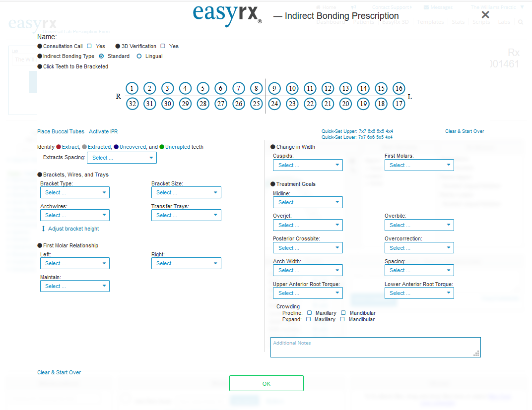Tick Procline Mandibular checkbox
This screenshot has width=532, height=410.
point(343,313)
